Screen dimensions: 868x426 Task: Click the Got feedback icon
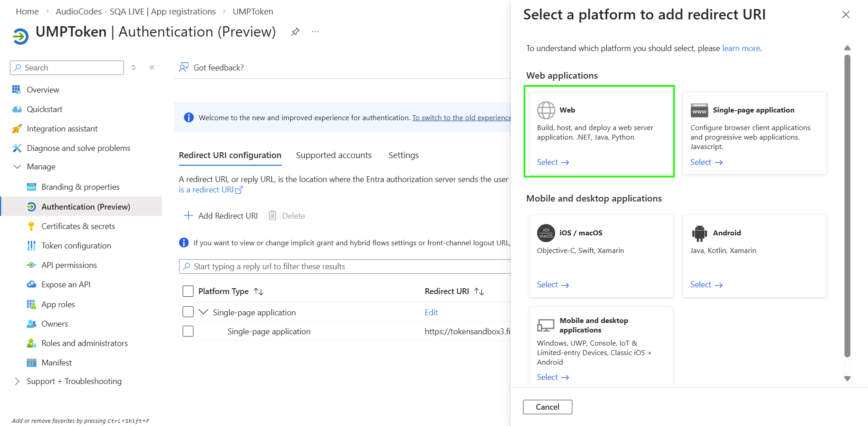184,68
